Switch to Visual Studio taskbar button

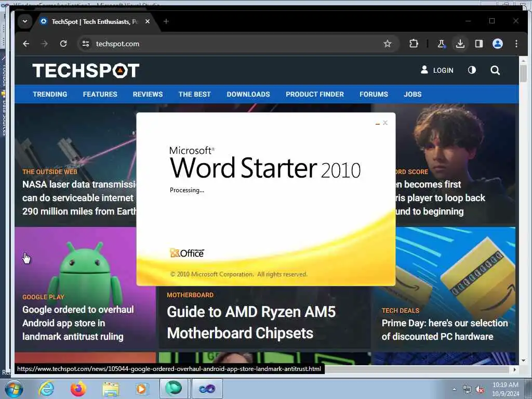(x=207, y=389)
